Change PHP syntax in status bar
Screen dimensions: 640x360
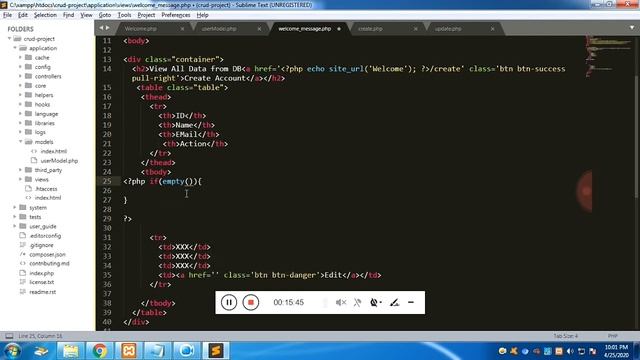coord(612,336)
